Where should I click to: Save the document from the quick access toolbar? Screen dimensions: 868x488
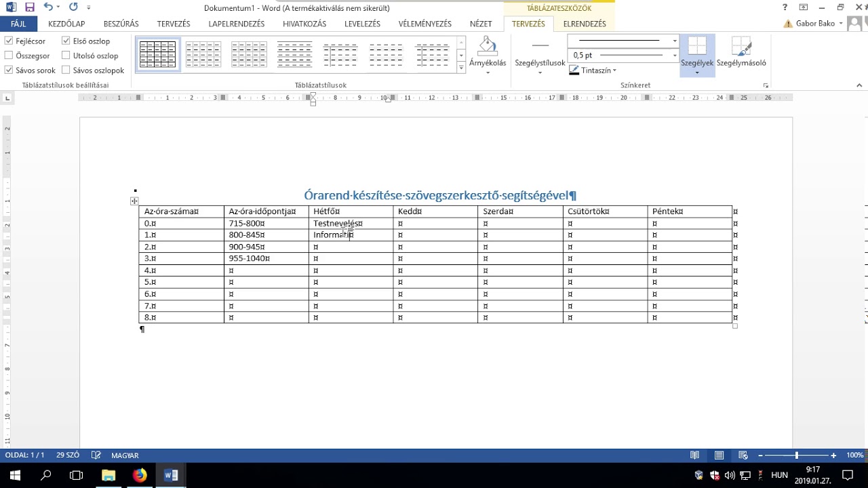[x=29, y=7]
